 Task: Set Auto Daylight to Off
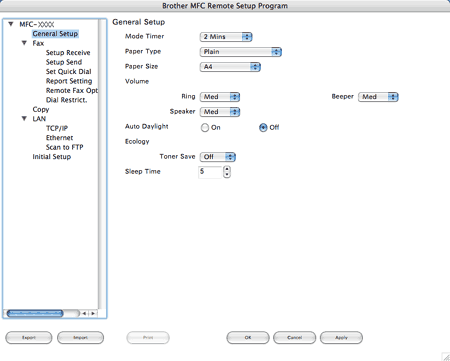click(x=263, y=128)
